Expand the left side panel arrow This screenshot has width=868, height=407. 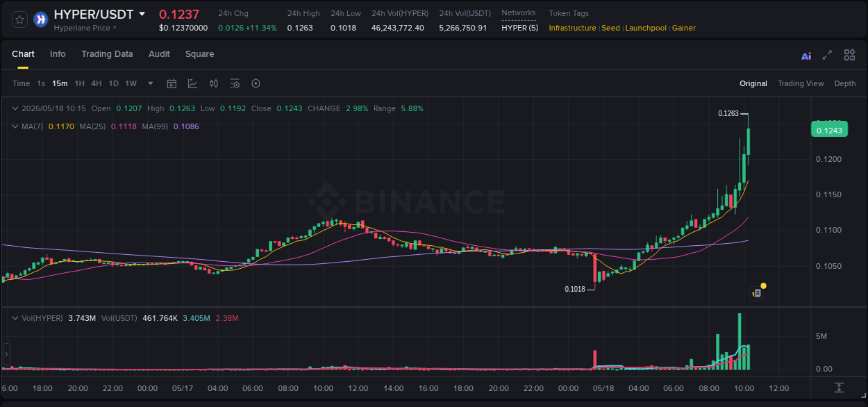pos(6,354)
